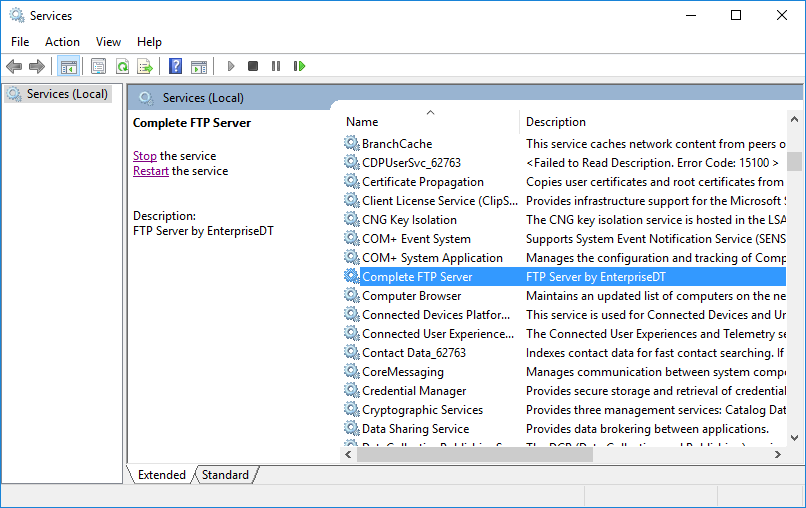
Task: Switch to the Standard tab
Action: click(225, 475)
